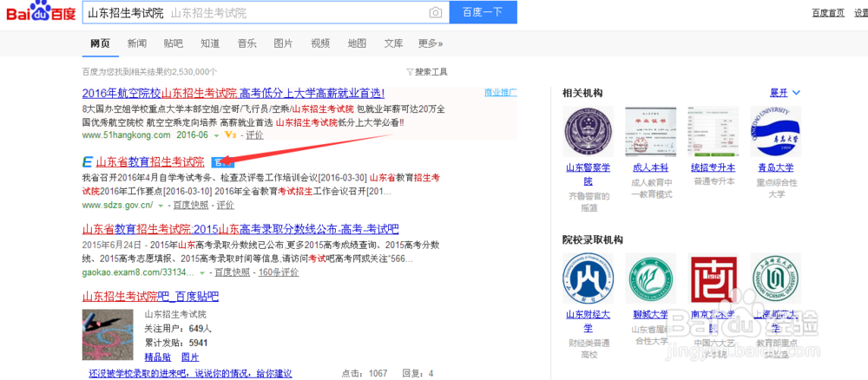This screenshot has height=380, width=868.
Task: Click the 山东警察学院 text link
Action: (588, 174)
